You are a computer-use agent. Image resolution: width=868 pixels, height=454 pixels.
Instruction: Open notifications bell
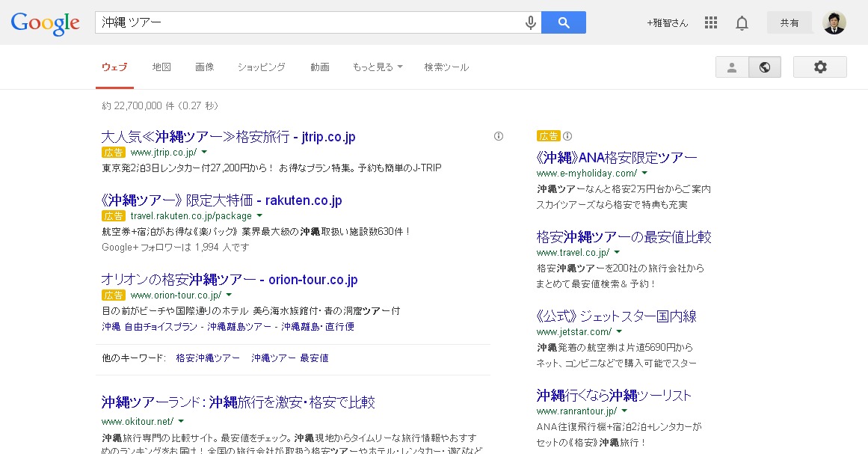coord(742,22)
